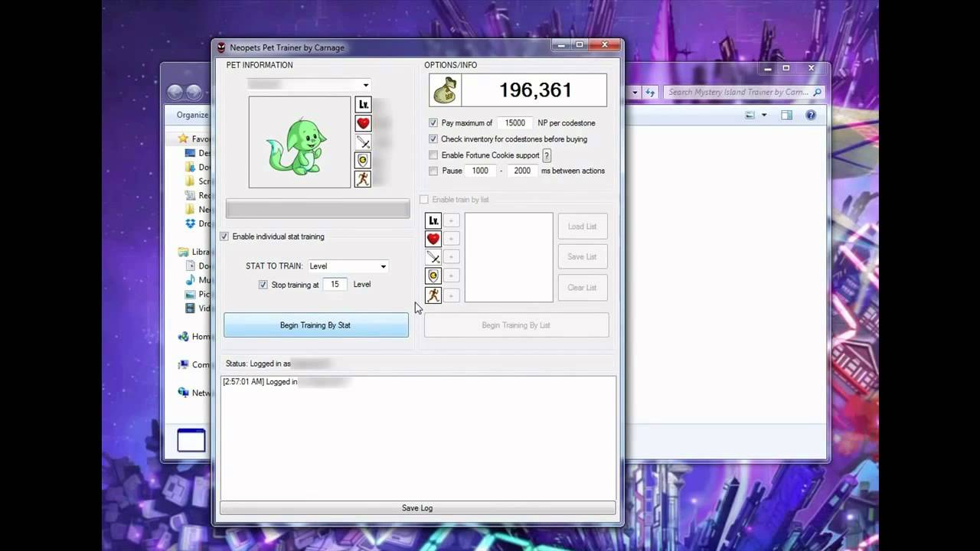Image resolution: width=980 pixels, height=551 pixels.
Task: Toggle Pay maximum NP per codestone checkbox
Action: 433,122
